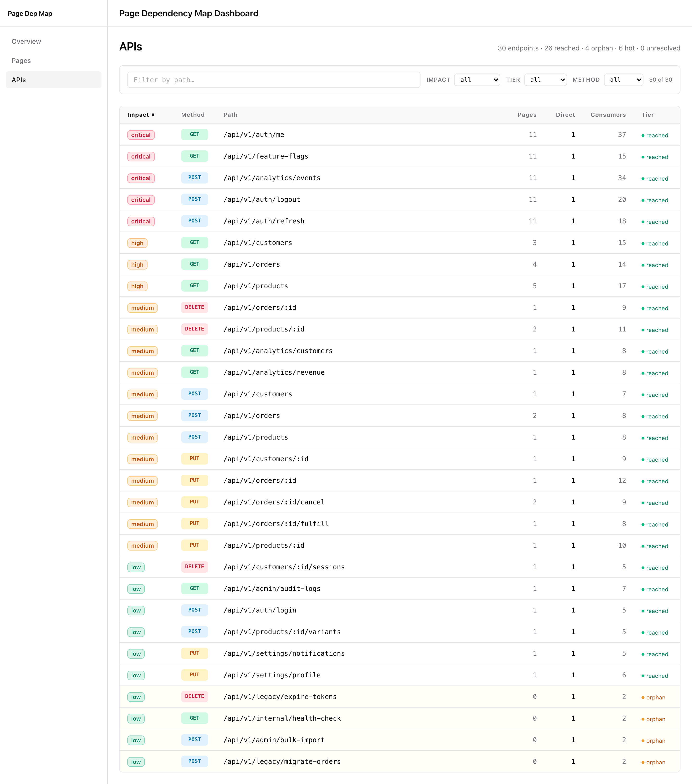Click the /api/v1/products/:id/variants path
The height and width of the screenshot is (784, 692).
(282, 632)
